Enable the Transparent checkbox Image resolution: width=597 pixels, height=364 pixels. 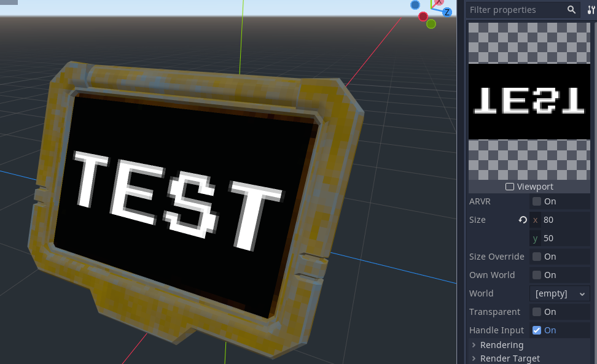(537, 312)
